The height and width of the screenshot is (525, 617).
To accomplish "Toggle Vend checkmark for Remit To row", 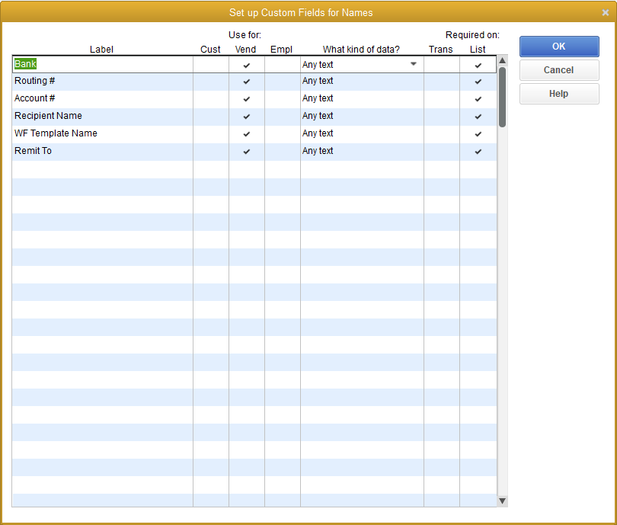I will coord(246,152).
